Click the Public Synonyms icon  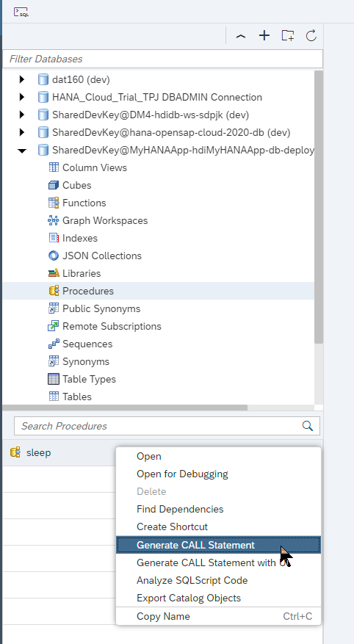(x=54, y=308)
